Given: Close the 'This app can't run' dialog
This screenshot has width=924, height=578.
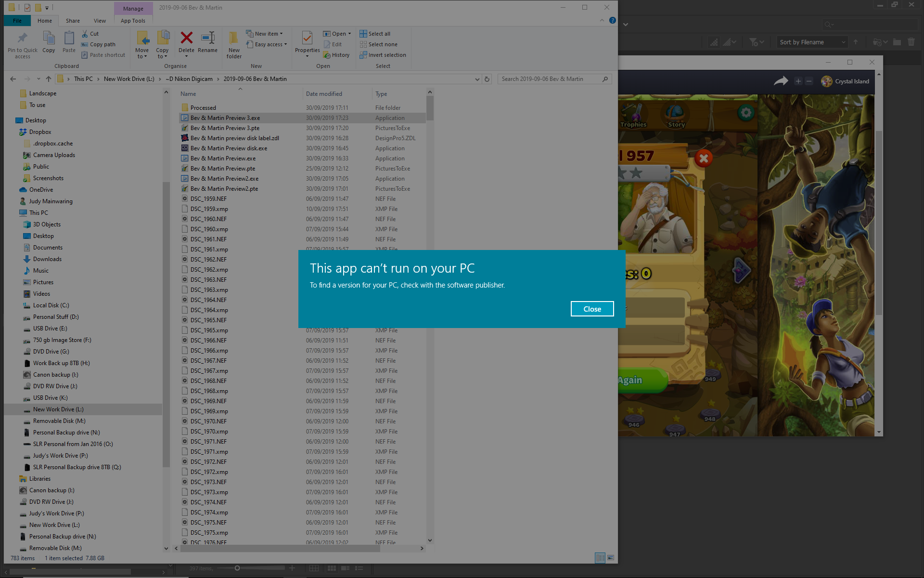Looking at the screenshot, I should coord(592,309).
